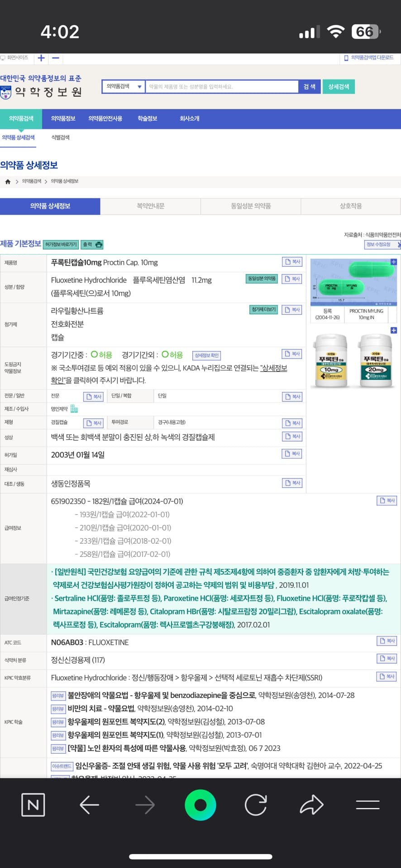Image resolution: width=401 pixels, height=868 pixels.
Task: Expand the capsule image with plus icon
Action: click(x=393, y=262)
